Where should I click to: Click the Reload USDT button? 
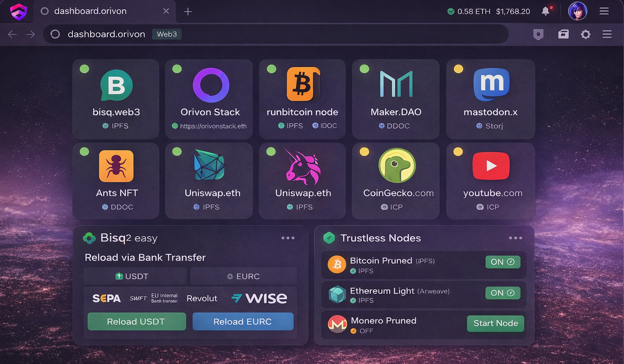click(x=137, y=322)
